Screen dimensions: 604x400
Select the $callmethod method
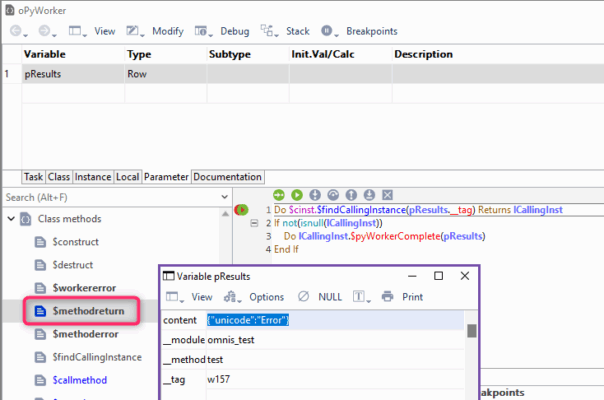point(82,379)
